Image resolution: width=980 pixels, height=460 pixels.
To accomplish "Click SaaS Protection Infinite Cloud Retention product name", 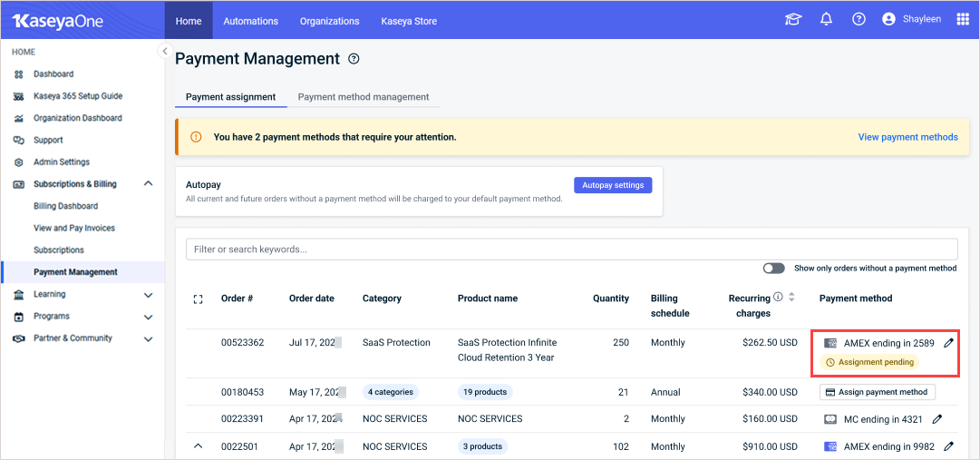I will pos(507,350).
